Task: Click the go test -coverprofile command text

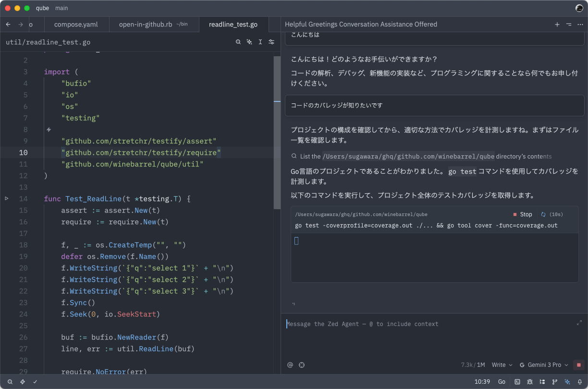Action: (427, 226)
